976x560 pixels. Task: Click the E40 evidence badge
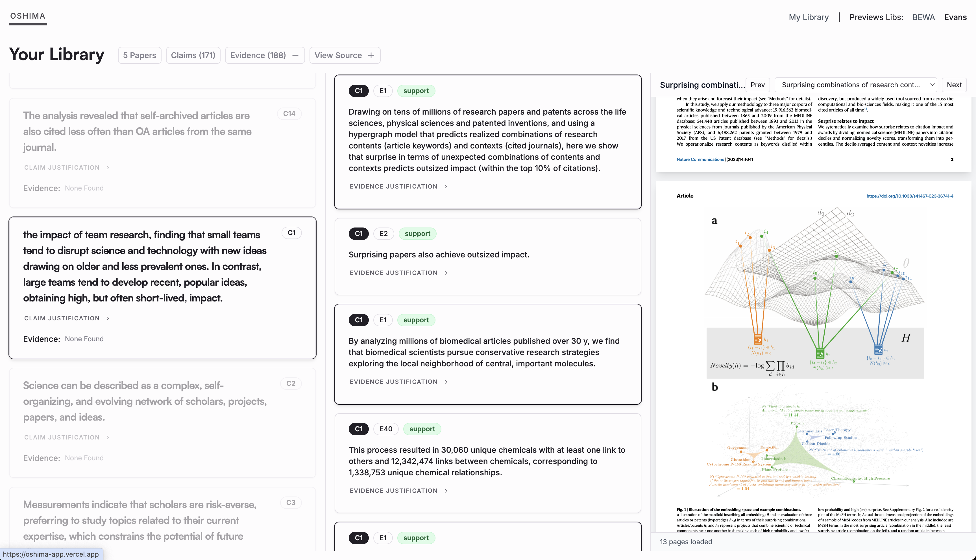click(385, 429)
